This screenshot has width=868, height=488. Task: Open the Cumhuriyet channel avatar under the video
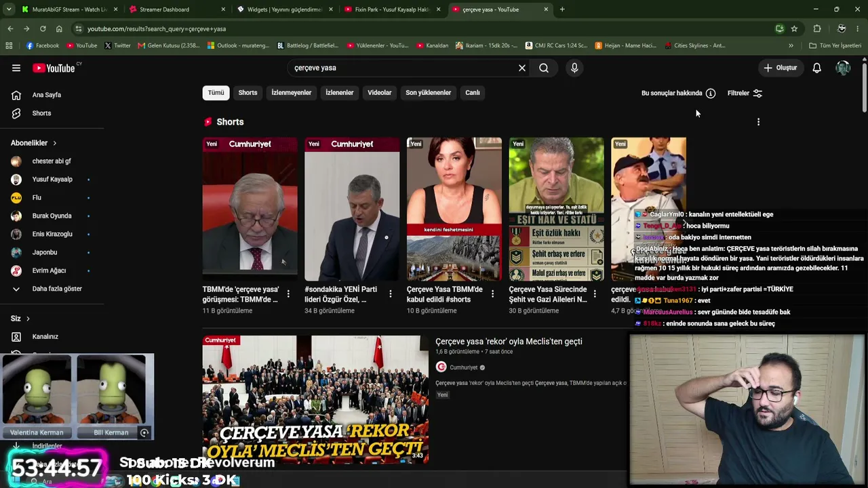[441, 367]
